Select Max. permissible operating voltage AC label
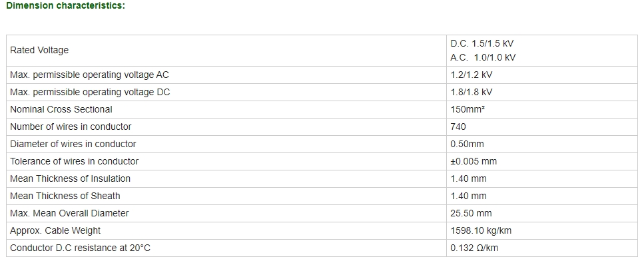 click(x=89, y=75)
